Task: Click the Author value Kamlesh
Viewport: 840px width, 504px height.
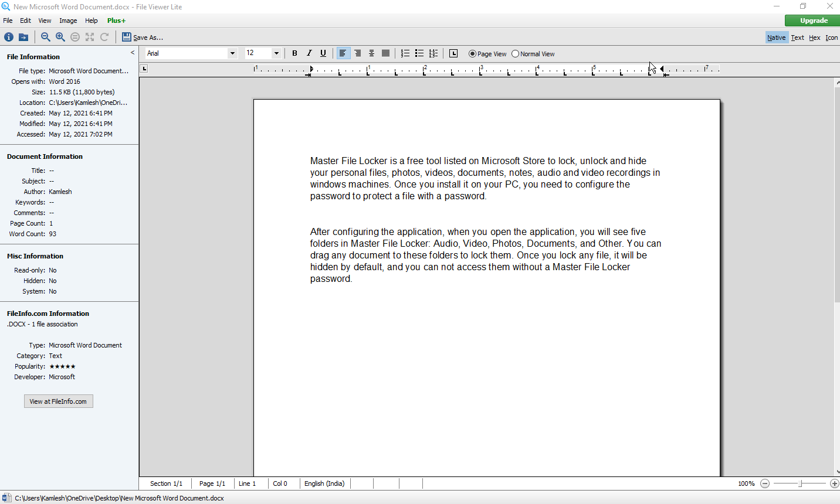Action: point(60,192)
